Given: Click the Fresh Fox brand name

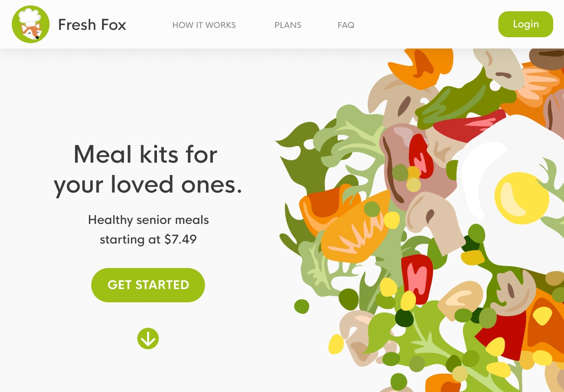Looking at the screenshot, I should coord(92,25).
